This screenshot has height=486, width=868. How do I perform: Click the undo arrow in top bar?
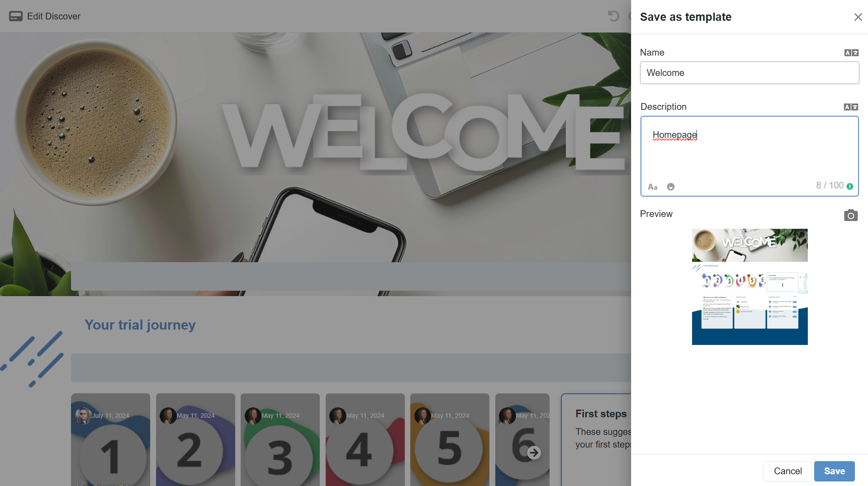[x=613, y=16]
